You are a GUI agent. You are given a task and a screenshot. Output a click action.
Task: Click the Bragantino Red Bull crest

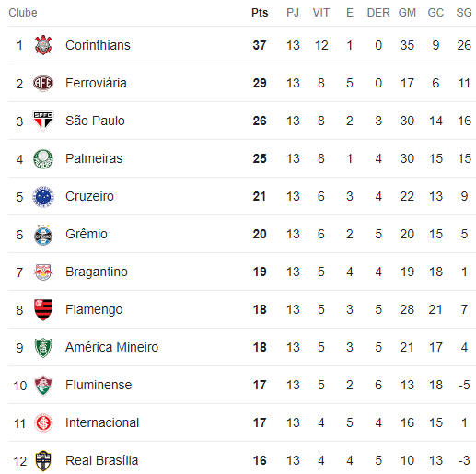[43, 272]
